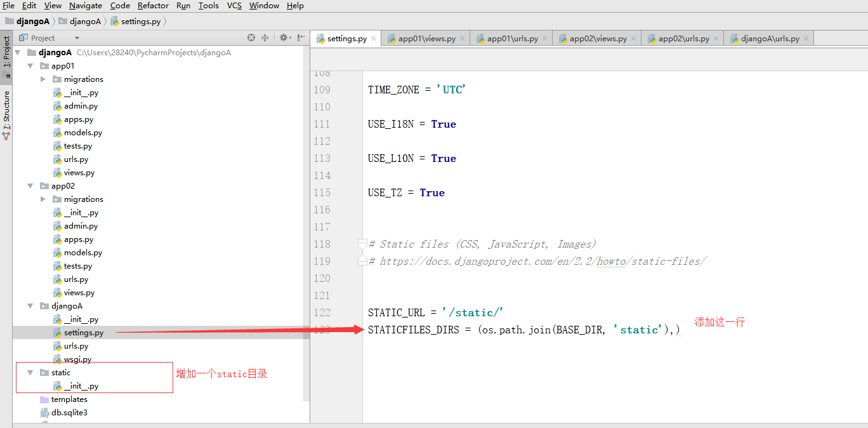
Task: Click the static folder icon
Action: point(44,373)
